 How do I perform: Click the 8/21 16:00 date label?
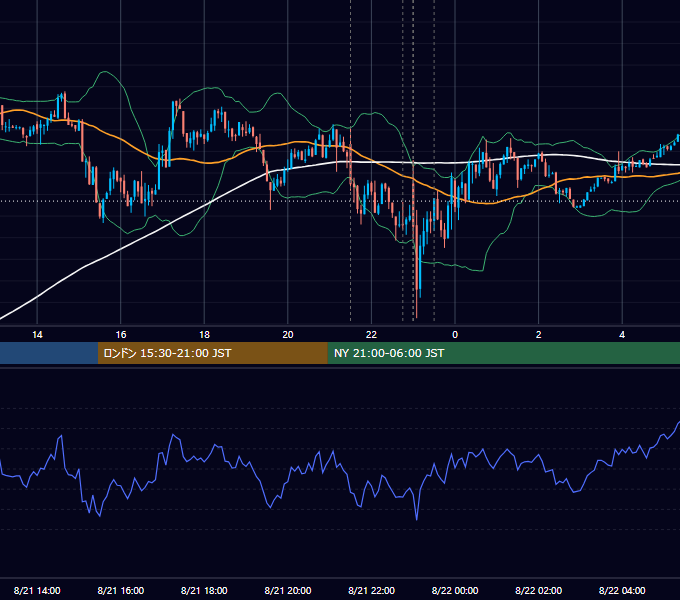pos(121,590)
